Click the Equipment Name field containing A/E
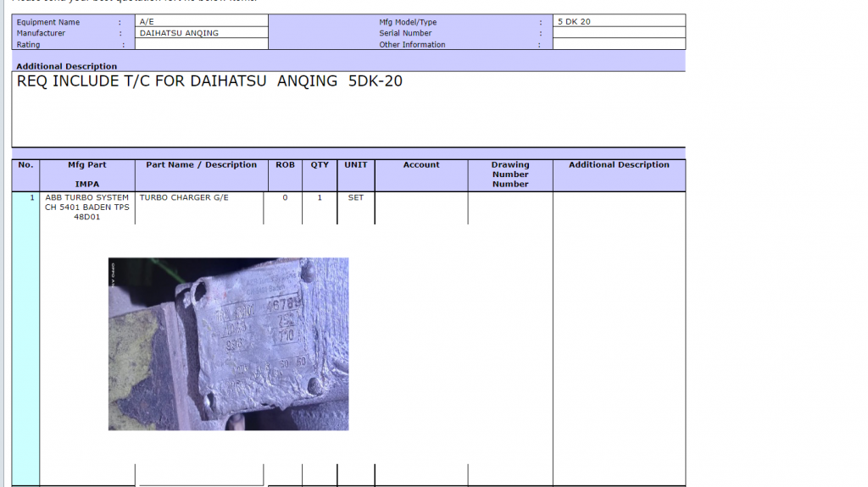 [201, 21]
